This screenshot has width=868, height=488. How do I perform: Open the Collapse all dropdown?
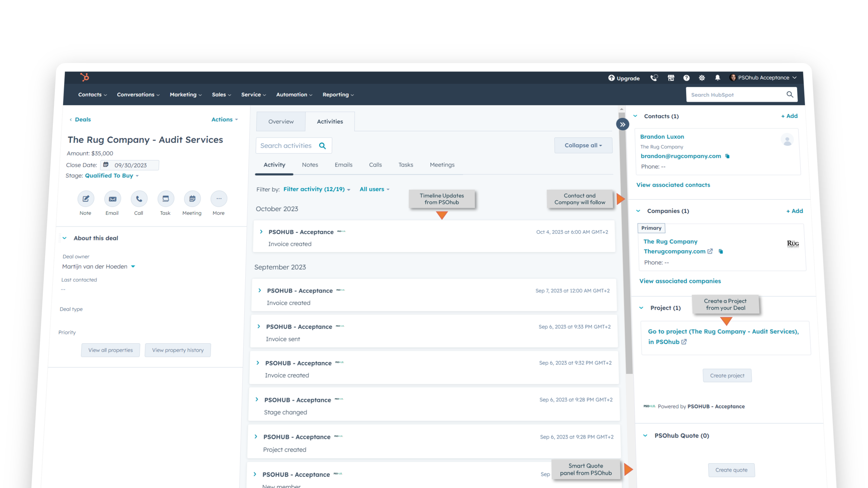(x=583, y=145)
